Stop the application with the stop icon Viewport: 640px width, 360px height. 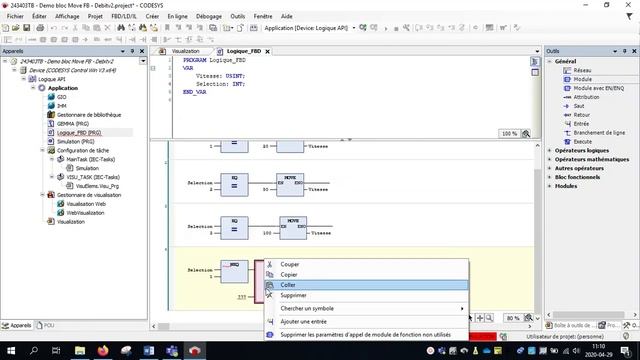pyautogui.click(x=396, y=28)
